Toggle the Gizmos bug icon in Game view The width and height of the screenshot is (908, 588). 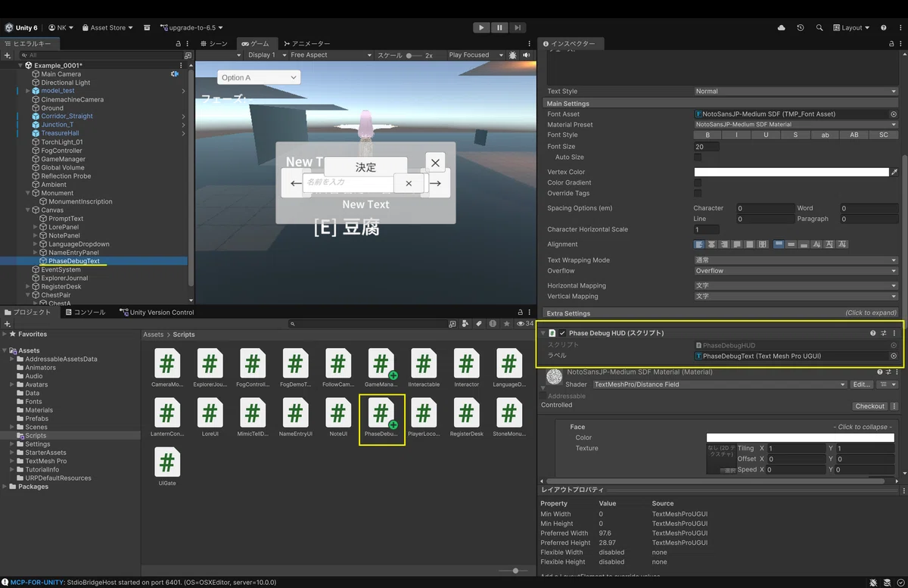513,55
